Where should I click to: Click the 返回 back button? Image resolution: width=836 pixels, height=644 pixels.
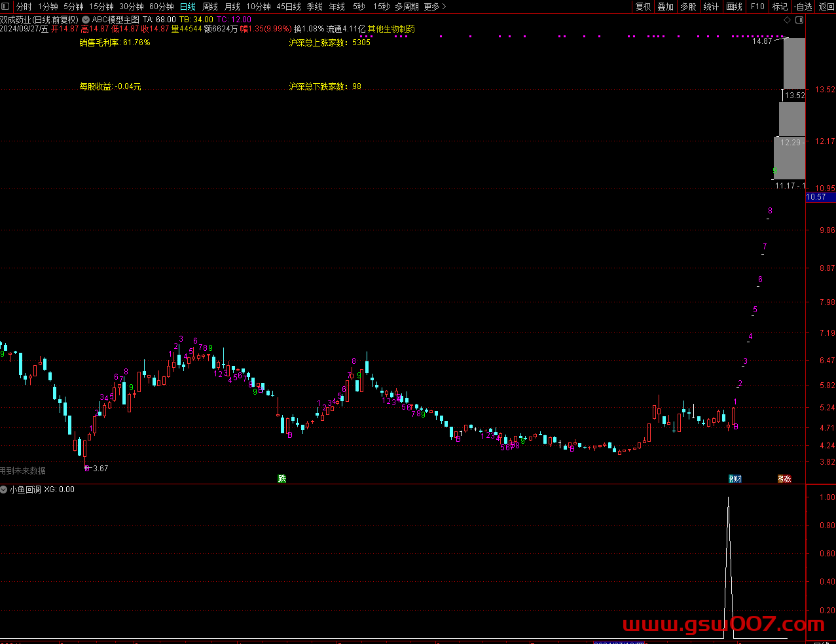pyautogui.click(x=827, y=7)
